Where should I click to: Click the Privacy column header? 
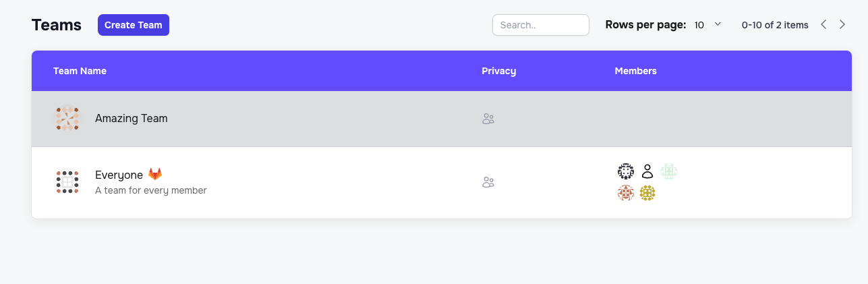tap(498, 71)
